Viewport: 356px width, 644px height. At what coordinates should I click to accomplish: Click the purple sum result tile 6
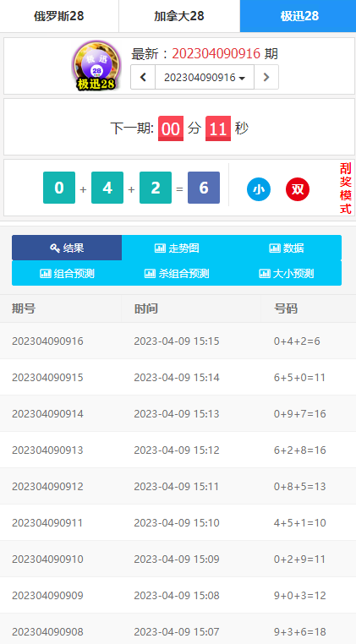[x=204, y=188]
